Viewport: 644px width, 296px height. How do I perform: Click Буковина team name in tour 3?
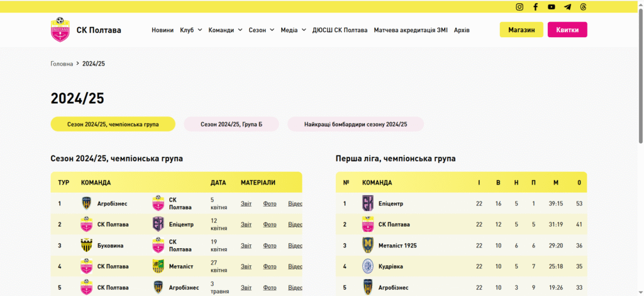click(x=110, y=246)
